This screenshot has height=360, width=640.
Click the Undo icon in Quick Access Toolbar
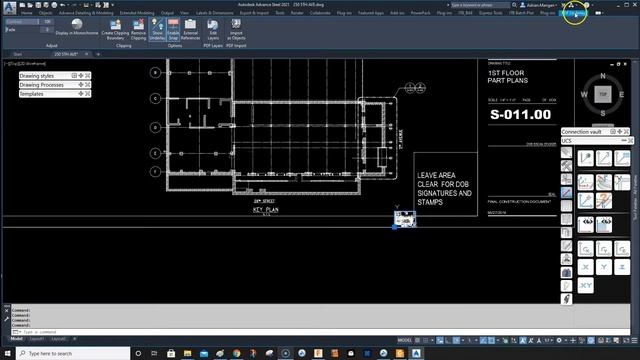pyautogui.click(x=62, y=5)
